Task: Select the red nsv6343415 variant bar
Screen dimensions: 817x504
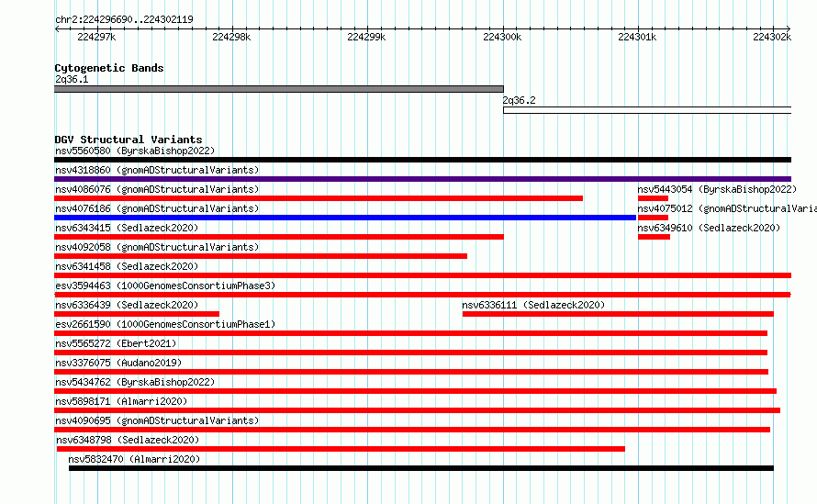Action: [x=279, y=237]
